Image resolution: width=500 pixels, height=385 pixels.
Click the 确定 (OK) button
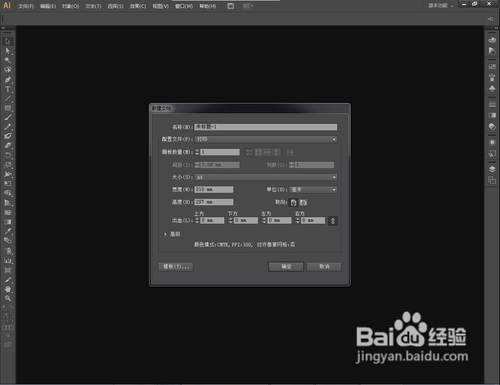click(286, 267)
